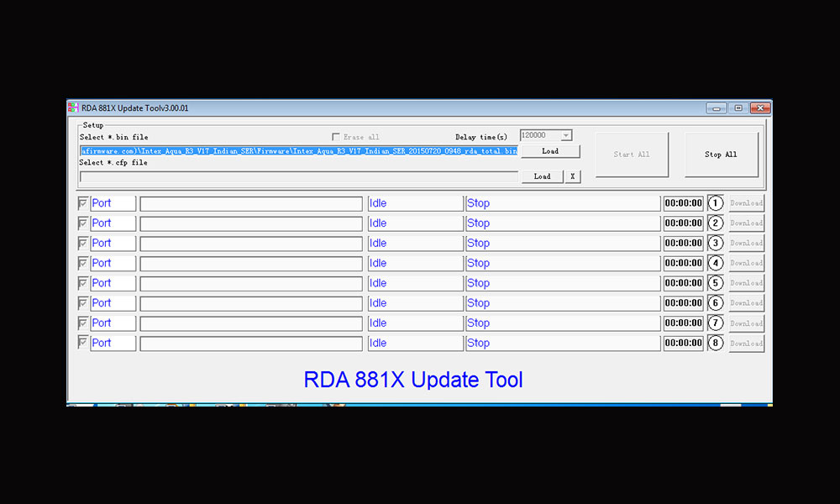Click the circled number 8 indicator
Screen dimensions: 840x504
click(715, 343)
